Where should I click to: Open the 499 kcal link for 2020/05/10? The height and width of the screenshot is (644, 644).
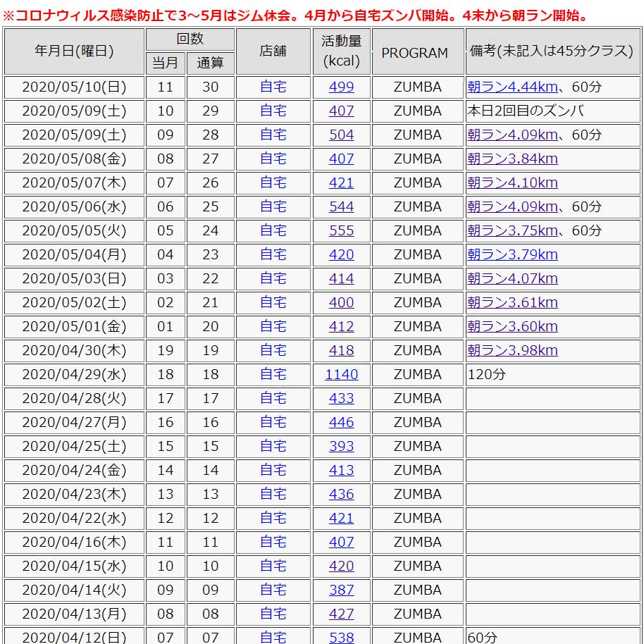[341, 87]
